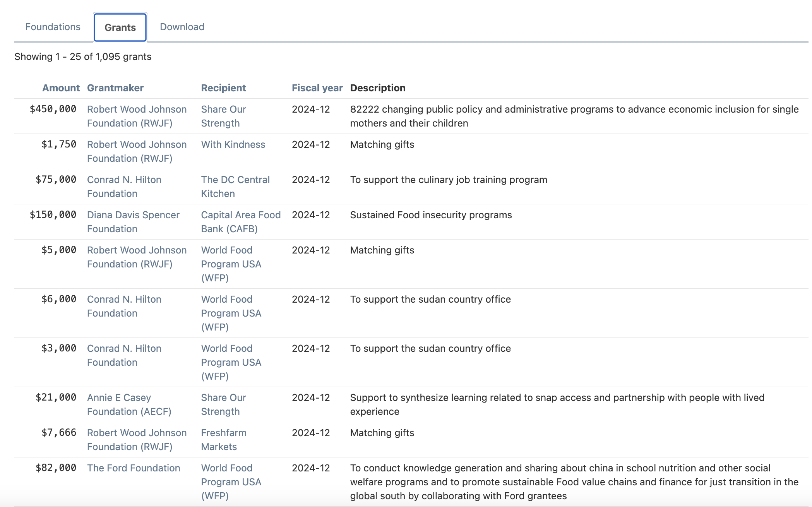This screenshot has width=812, height=507.
Task: Click fiscal year 2024-12 in Freshfarm Markets row
Action: pyautogui.click(x=311, y=433)
